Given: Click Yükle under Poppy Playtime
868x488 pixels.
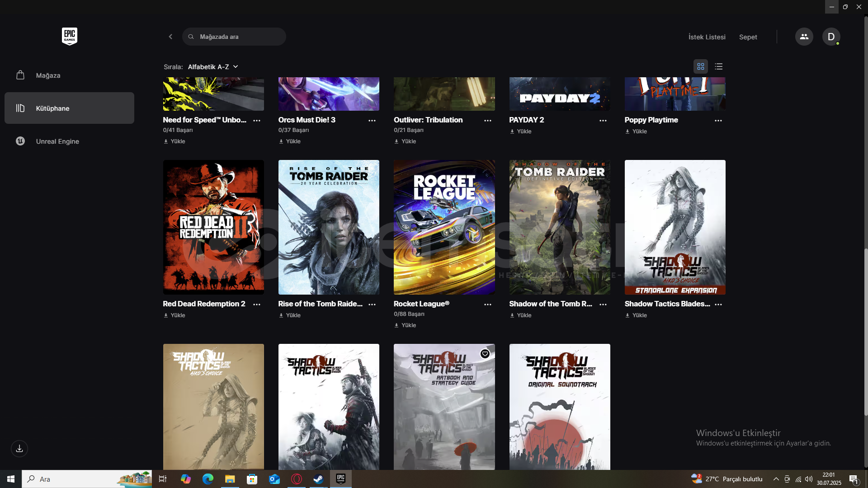Looking at the screenshot, I should pyautogui.click(x=636, y=131).
